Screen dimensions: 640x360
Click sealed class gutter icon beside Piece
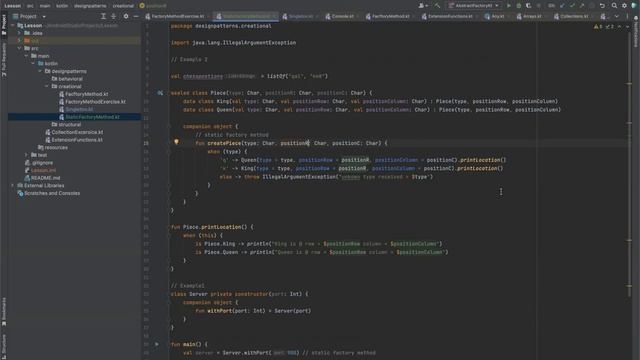tap(160, 93)
